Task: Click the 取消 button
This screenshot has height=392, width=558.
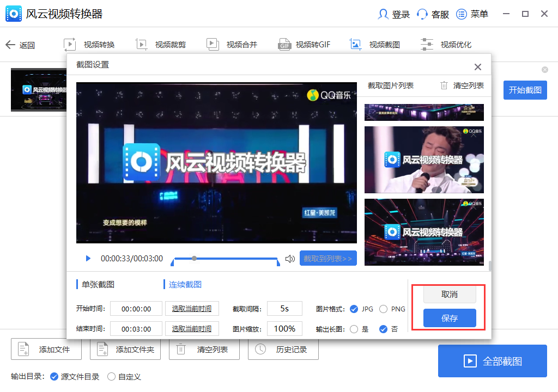Action: pyautogui.click(x=450, y=295)
